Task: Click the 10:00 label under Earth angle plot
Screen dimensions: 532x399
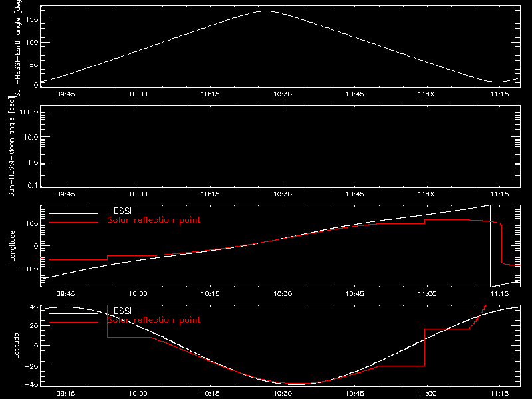Action: 138,94
